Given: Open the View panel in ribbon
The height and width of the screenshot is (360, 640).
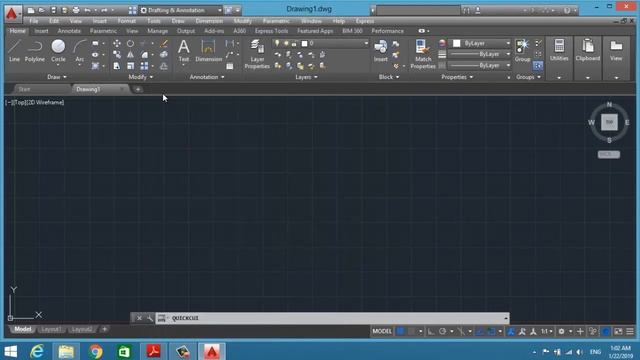Looking at the screenshot, I should pyautogui.click(x=616, y=58).
